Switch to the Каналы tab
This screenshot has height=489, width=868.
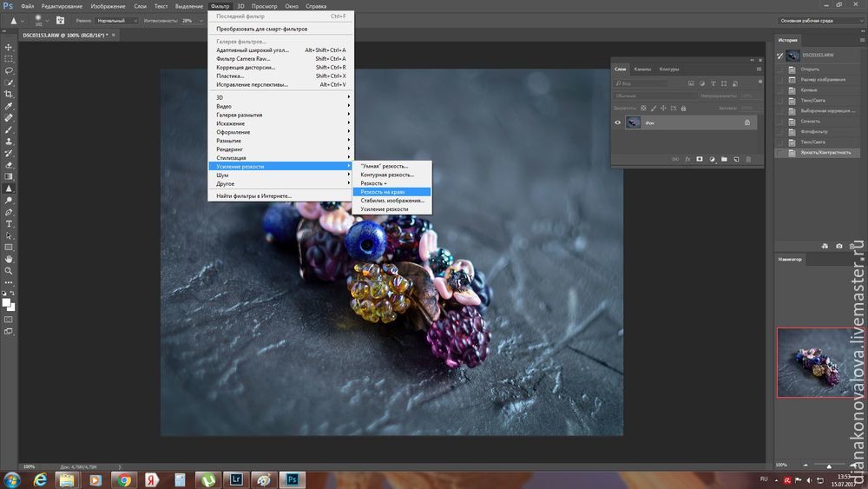[642, 69]
